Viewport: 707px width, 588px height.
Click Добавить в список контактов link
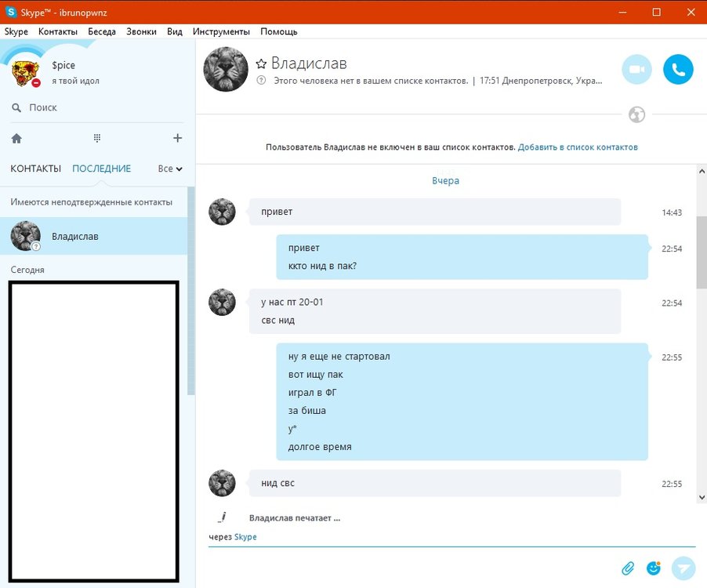coord(578,147)
